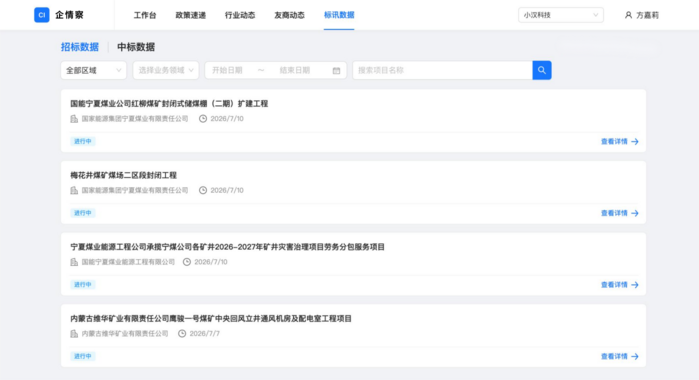Switch to 行业动态 nav tab
Screen dimensions: 699x380
coord(240,15)
